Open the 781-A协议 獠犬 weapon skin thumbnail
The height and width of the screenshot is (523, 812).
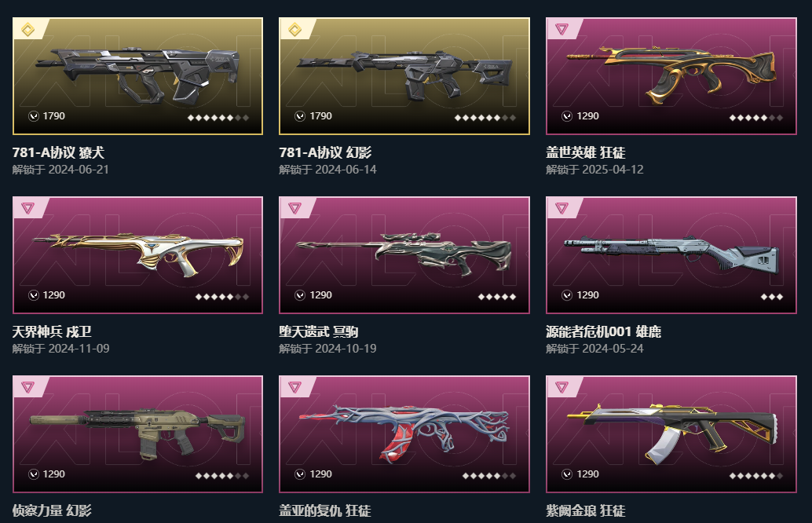click(x=137, y=76)
